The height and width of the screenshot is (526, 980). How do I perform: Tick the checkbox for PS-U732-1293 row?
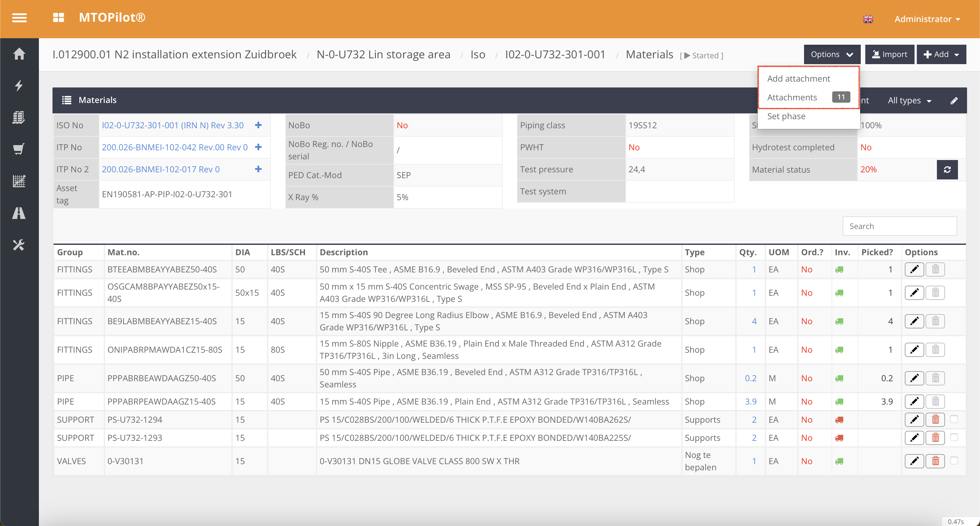(954, 437)
